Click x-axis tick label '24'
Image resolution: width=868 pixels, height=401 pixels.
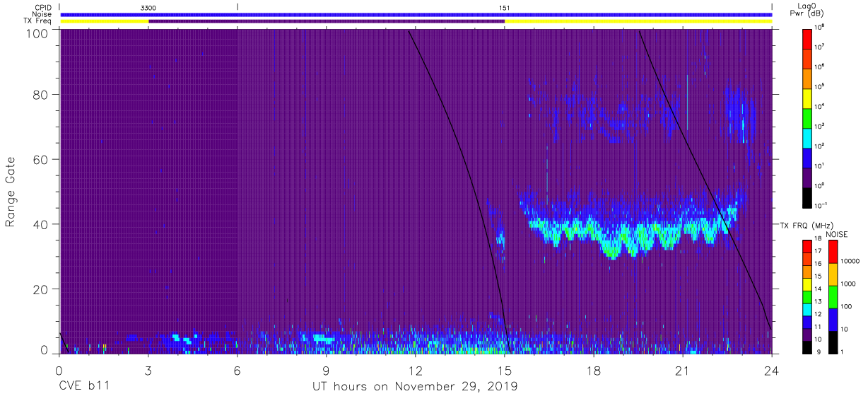(x=771, y=370)
